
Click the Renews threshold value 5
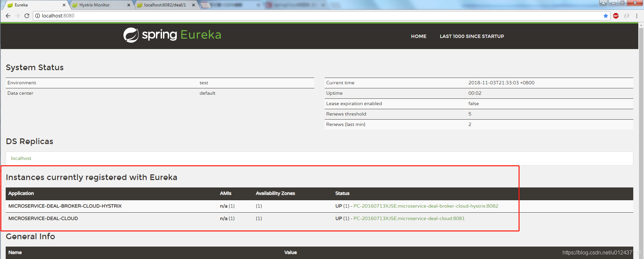(470, 114)
